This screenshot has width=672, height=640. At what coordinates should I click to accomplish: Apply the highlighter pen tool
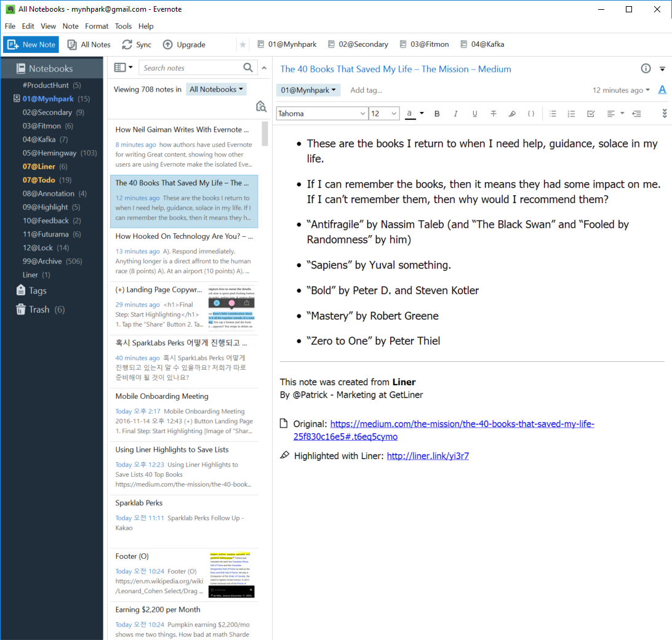[x=512, y=114]
